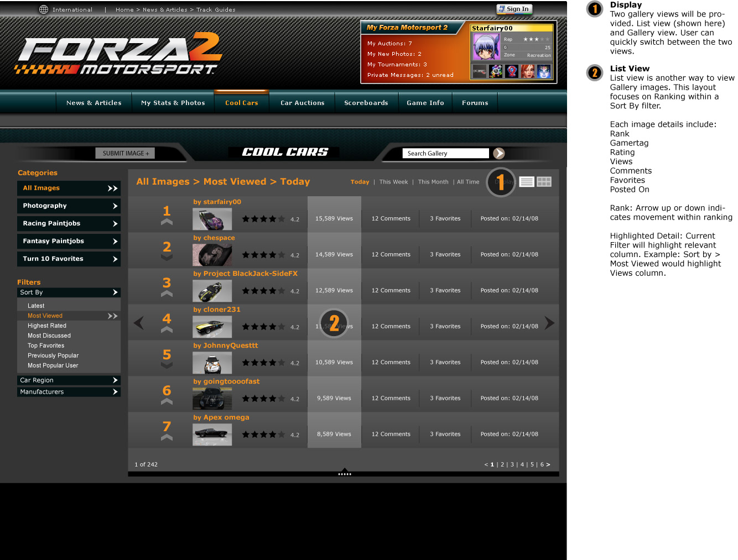Screen dimensions: 738x560
Task: Open gamertag link by chespace
Action: coord(214,238)
